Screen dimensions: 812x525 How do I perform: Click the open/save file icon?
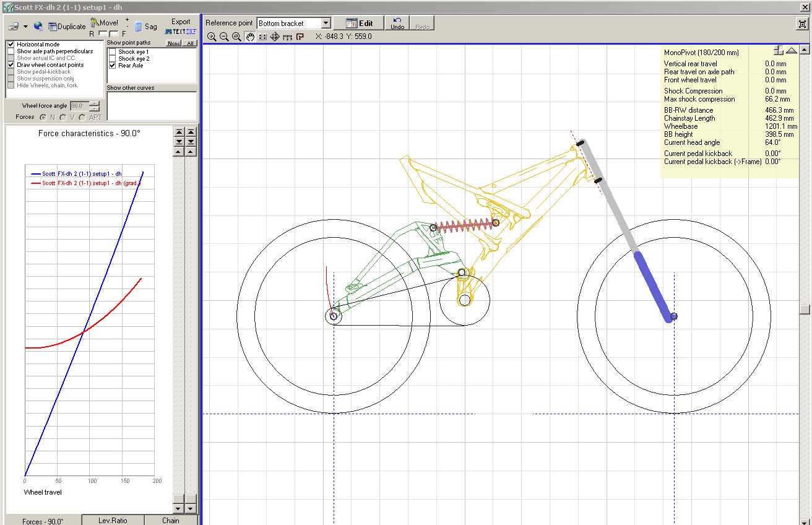13,27
